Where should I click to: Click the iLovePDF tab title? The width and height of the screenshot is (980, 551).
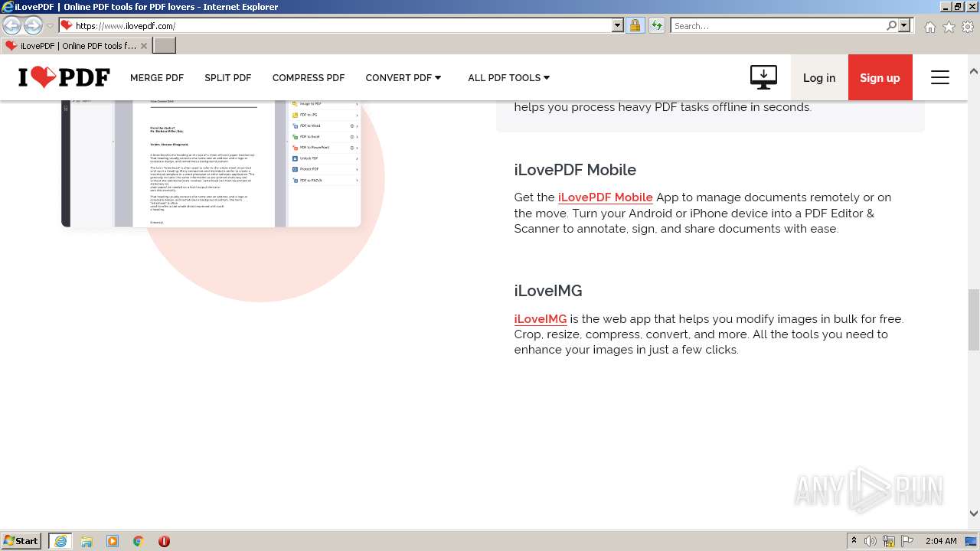click(78, 46)
